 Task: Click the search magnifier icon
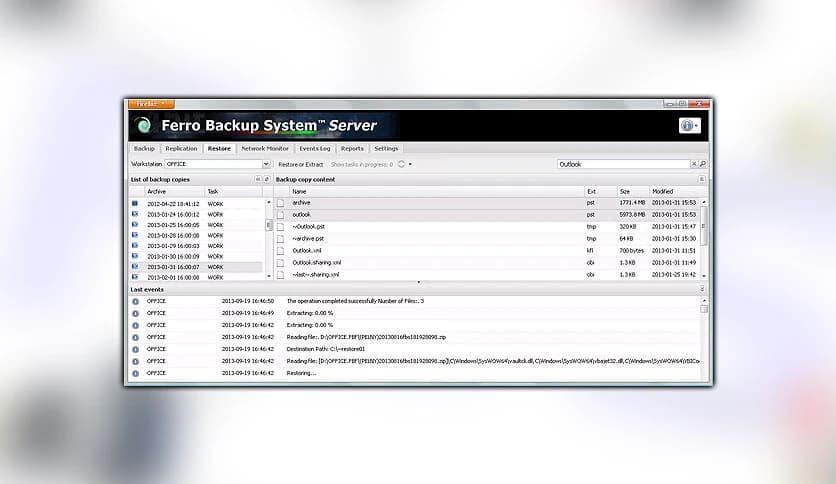pos(703,164)
